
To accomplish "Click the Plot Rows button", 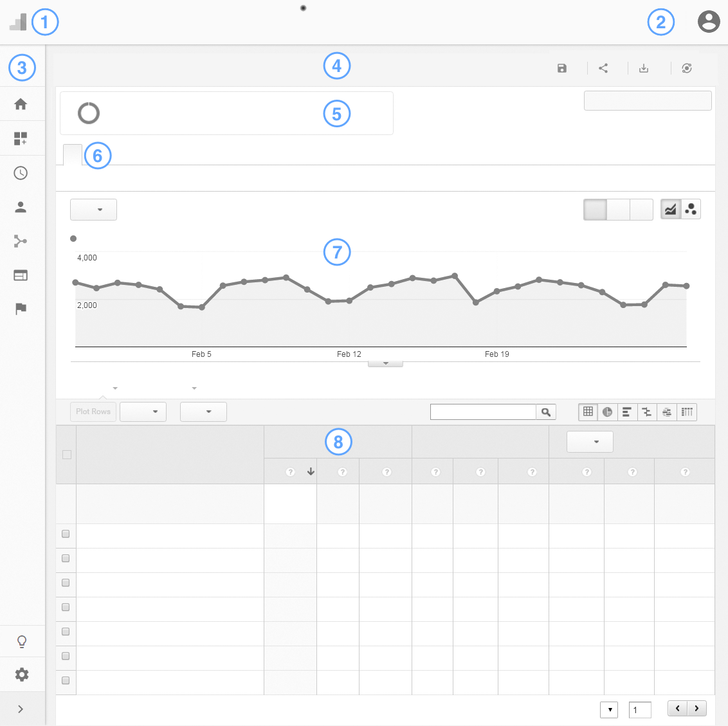I will click(x=93, y=412).
